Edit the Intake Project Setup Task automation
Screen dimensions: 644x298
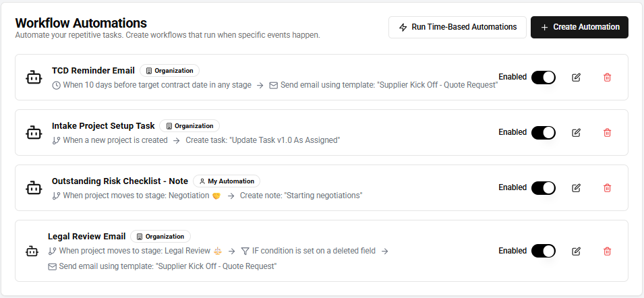576,133
